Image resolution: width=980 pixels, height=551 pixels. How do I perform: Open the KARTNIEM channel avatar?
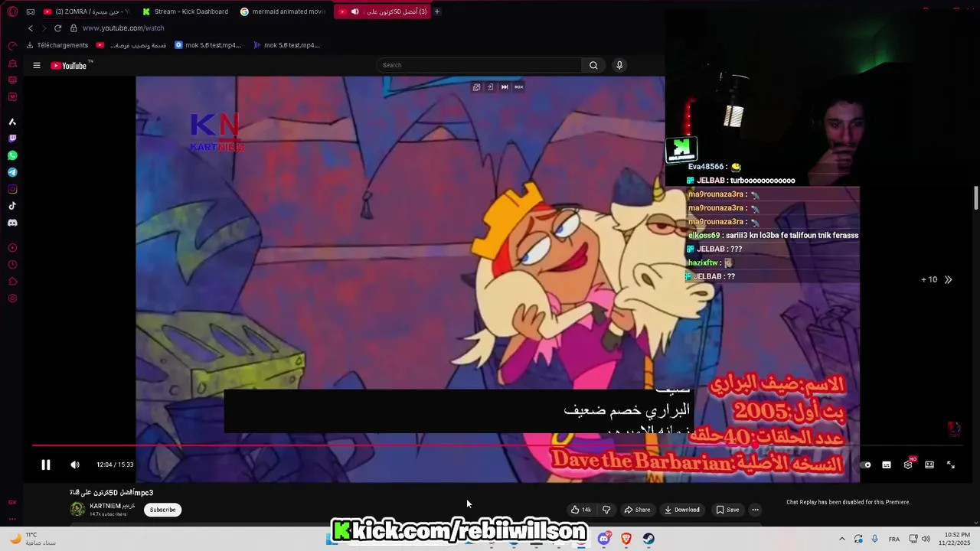77,510
